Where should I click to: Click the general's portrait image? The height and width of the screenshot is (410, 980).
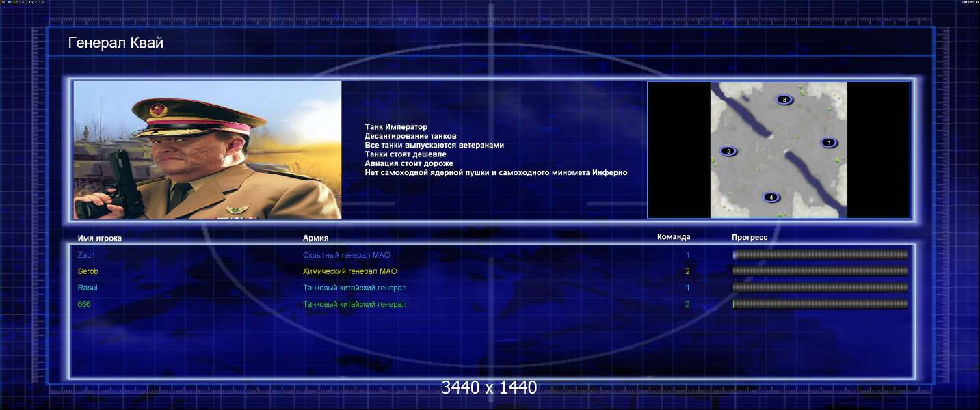coord(207,150)
